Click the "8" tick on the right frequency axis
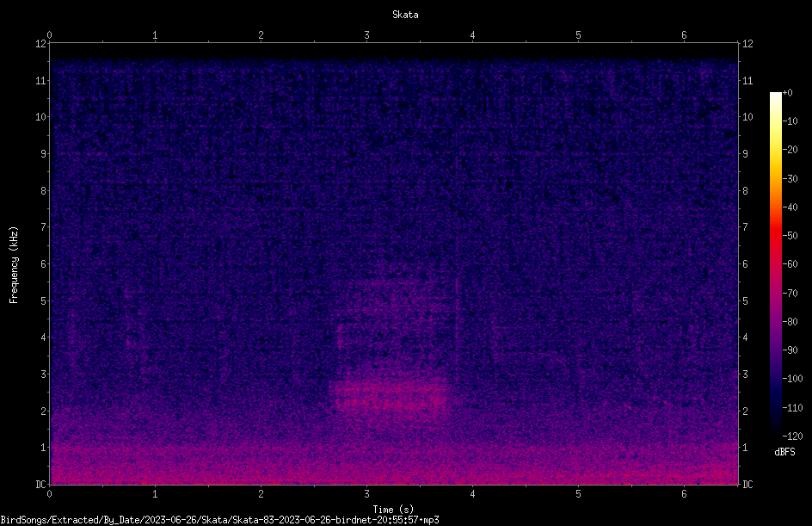This screenshot has width=812, height=526. click(x=745, y=191)
